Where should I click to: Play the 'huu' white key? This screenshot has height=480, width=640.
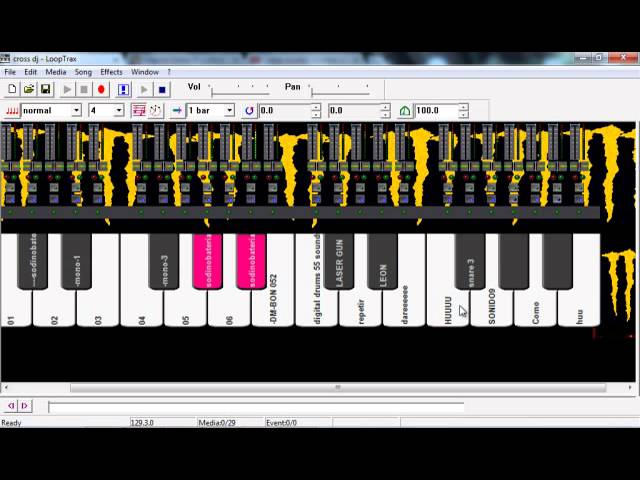pyautogui.click(x=579, y=310)
